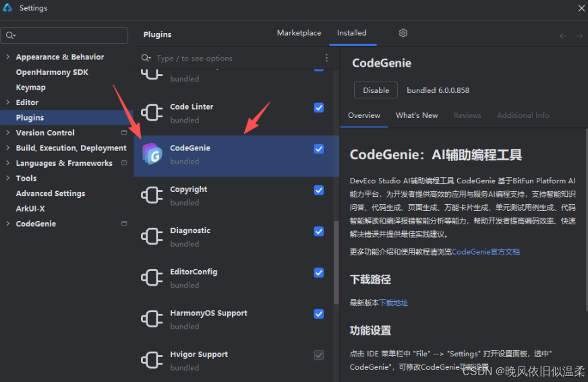This screenshot has height=382, width=588.
Task: Open the CodeGenie官方文档 link
Action: pyautogui.click(x=486, y=252)
